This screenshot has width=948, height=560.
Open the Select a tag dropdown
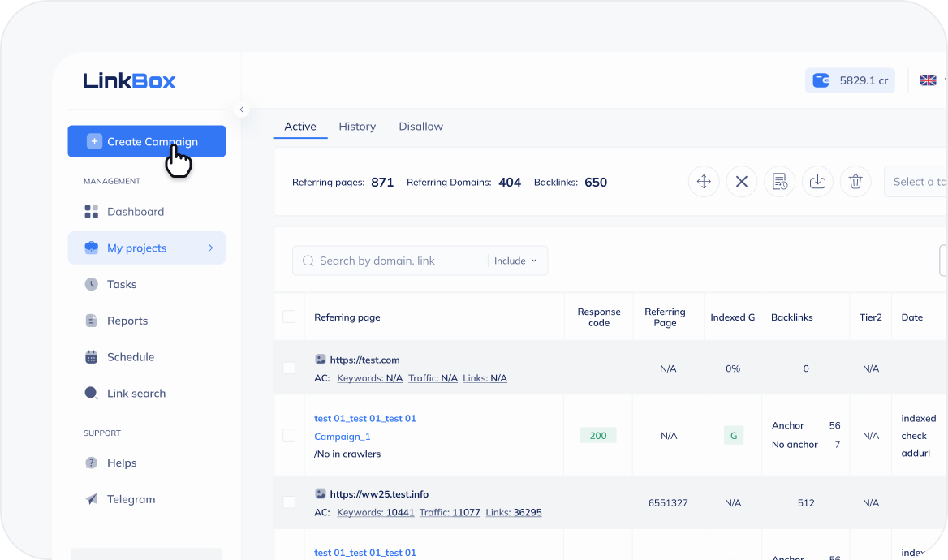pyautogui.click(x=916, y=182)
